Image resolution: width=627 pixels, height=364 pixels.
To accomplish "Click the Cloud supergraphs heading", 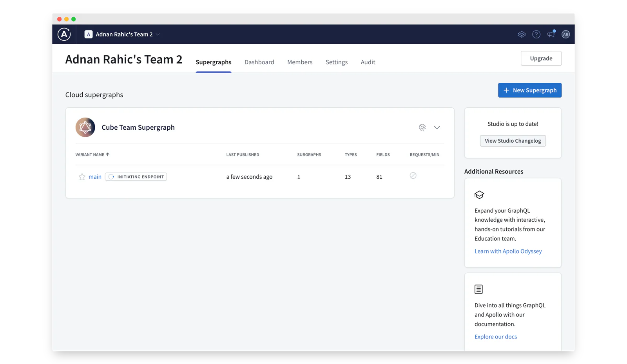I will click(94, 95).
